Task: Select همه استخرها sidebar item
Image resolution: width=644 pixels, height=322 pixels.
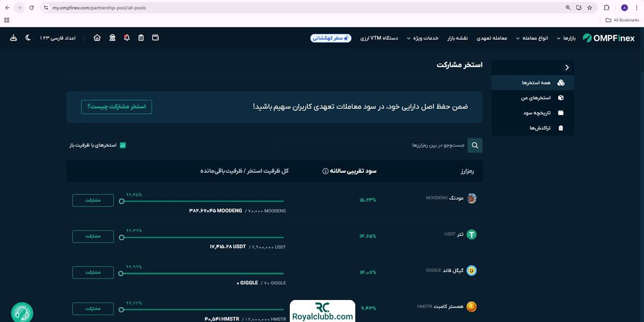Action: (532, 83)
